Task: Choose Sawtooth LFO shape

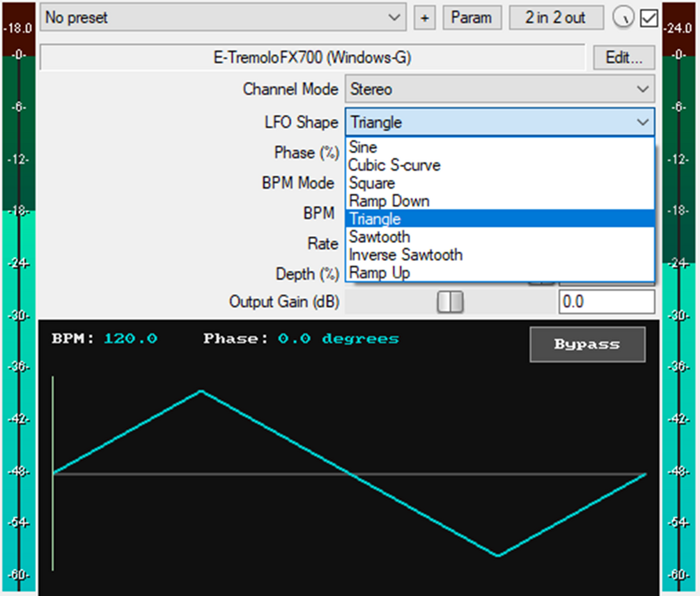Action: (499, 237)
